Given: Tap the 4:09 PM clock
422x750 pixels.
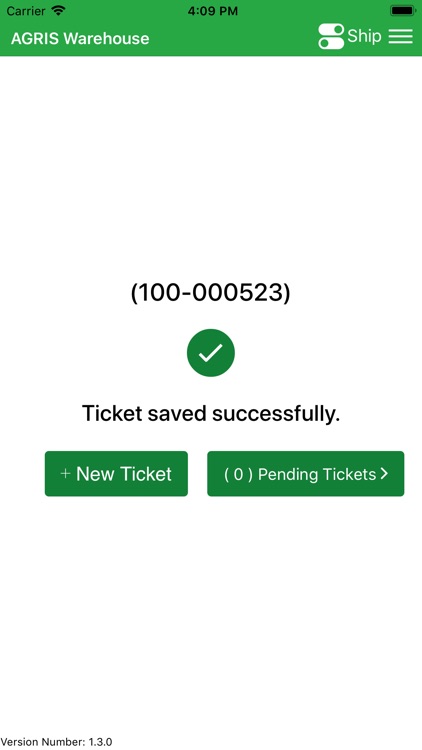Looking at the screenshot, I should point(212,11).
